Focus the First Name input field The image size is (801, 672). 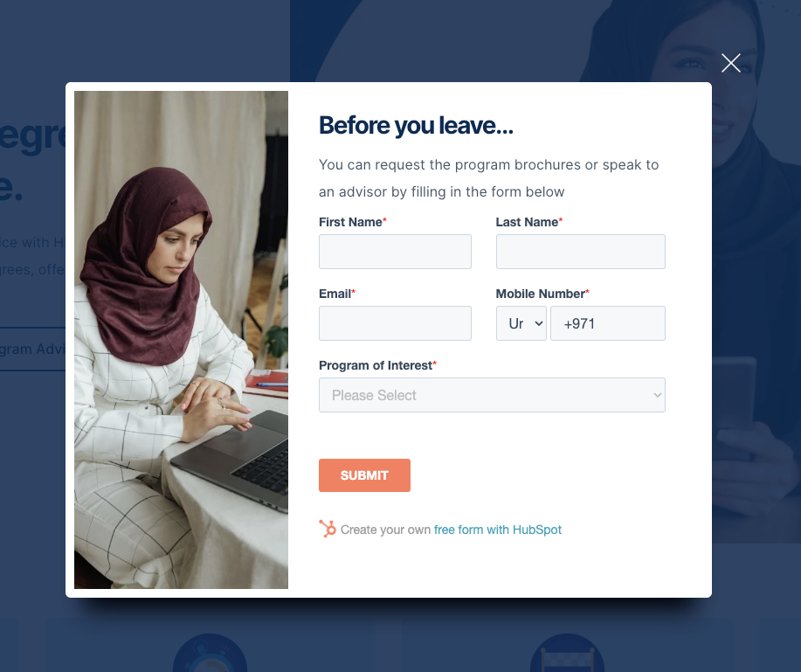click(x=395, y=252)
